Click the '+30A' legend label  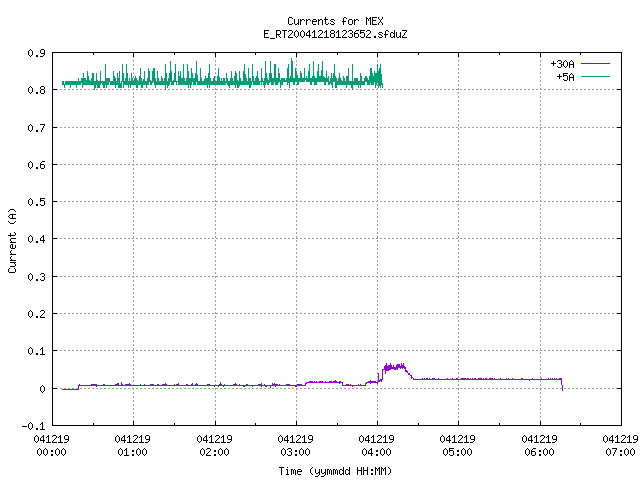(562, 64)
